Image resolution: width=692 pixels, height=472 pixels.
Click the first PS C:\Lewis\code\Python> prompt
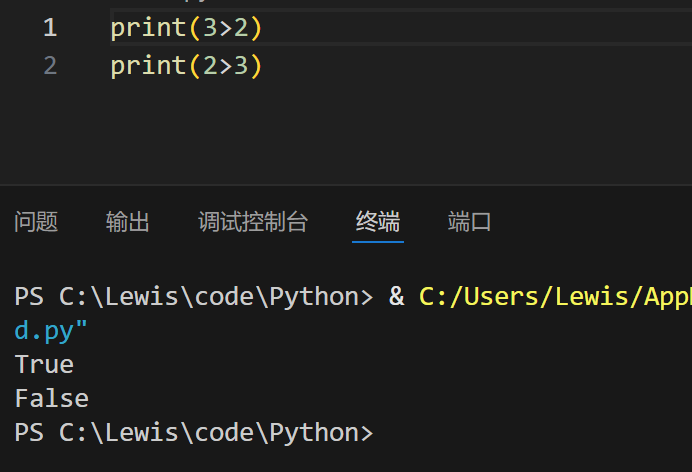tap(193, 297)
